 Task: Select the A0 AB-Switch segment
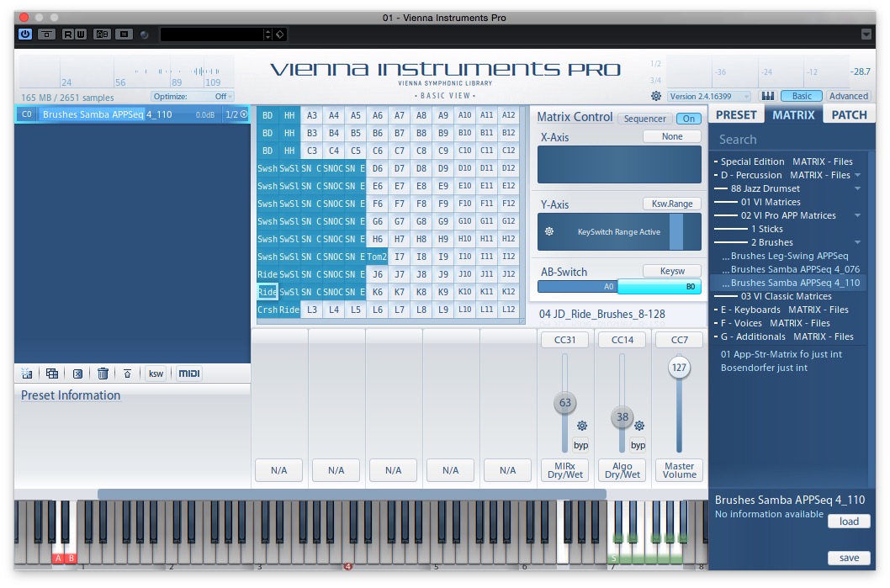click(x=577, y=287)
